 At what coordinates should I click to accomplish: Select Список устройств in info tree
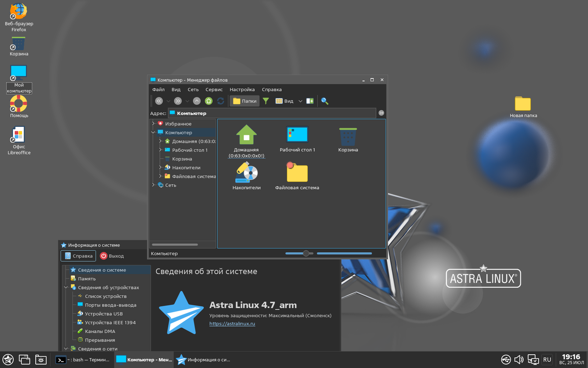pos(105,296)
